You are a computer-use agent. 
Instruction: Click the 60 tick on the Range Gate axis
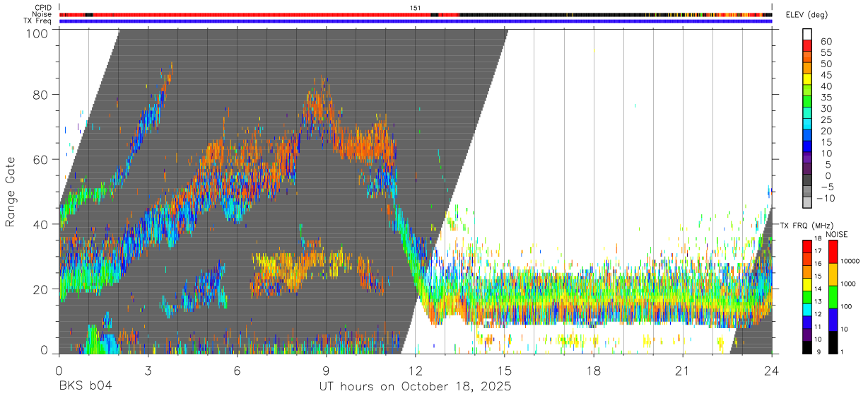click(x=42, y=160)
